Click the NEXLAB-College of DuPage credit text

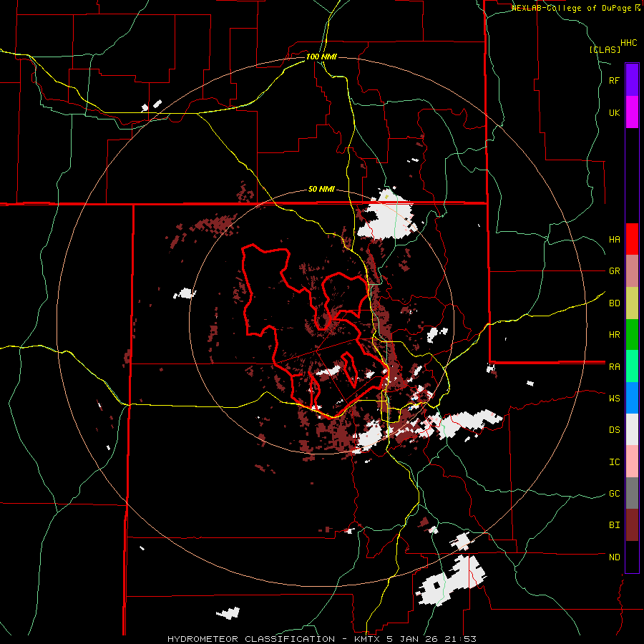(x=575, y=8)
